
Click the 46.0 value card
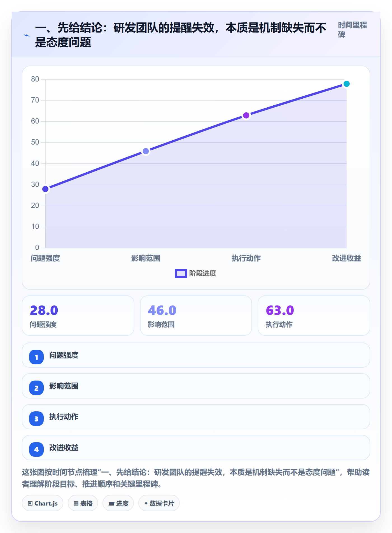(x=196, y=316)
